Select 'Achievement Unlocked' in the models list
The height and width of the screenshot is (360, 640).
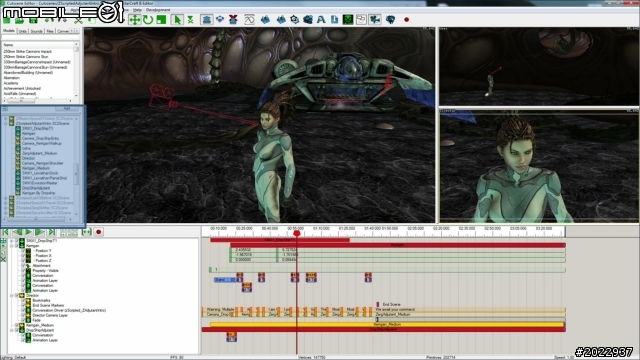[x=22, y=88]
